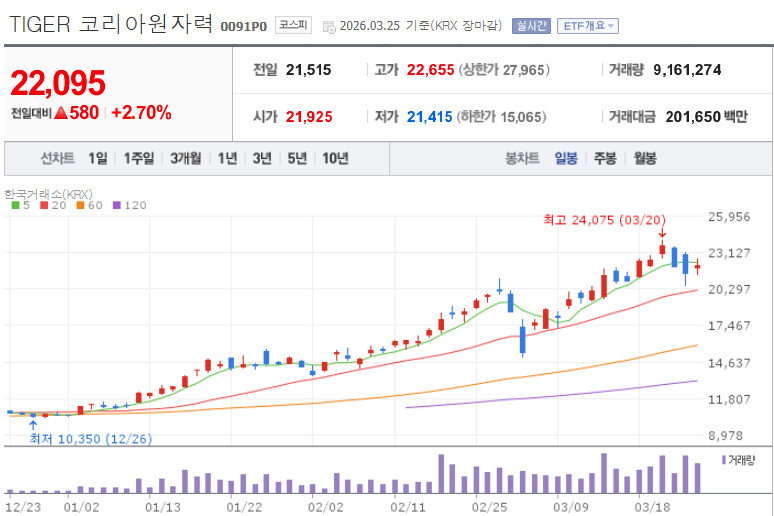Image resolution: width=774 pixels, height=516 pixels.
Task: Click the red up-triangle change icon
Action: pyautogui.click(x=61, y=113)
